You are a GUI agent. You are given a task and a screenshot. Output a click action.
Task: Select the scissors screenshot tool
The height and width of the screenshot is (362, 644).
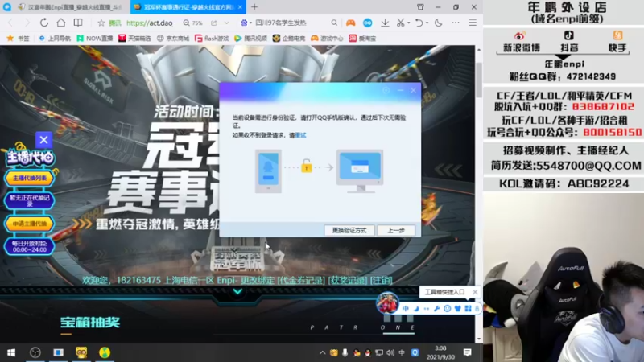[400, 23]
